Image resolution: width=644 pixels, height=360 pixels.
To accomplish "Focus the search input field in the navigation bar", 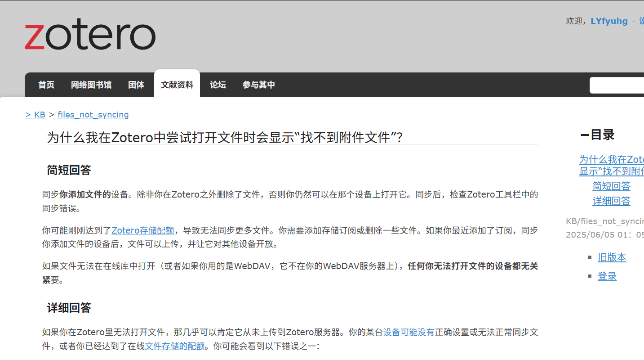I will (x=617, y=85).
